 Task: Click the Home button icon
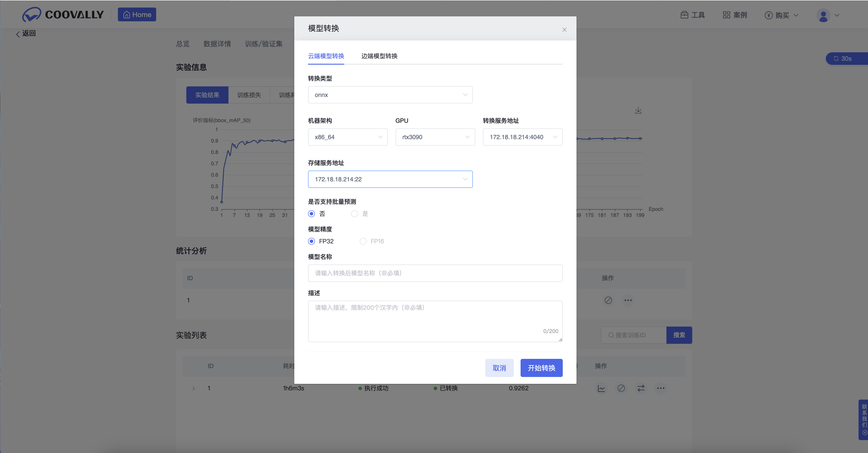tap(127, 15)
